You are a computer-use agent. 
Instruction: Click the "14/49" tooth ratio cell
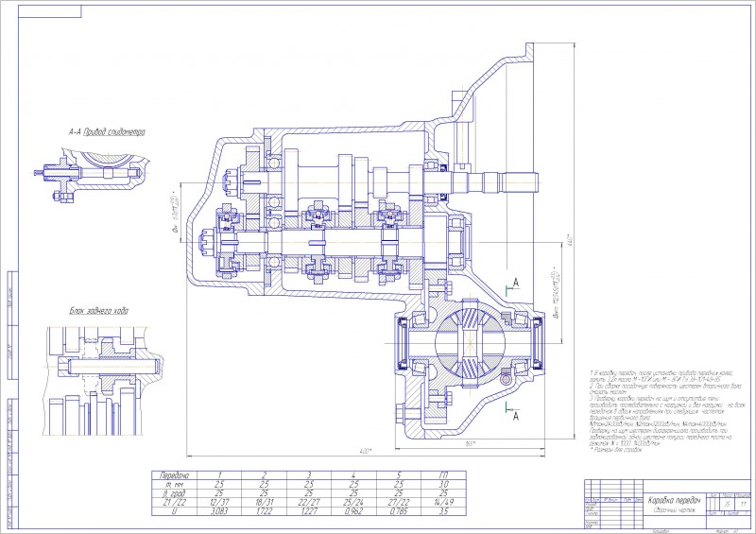pos(444,502)
